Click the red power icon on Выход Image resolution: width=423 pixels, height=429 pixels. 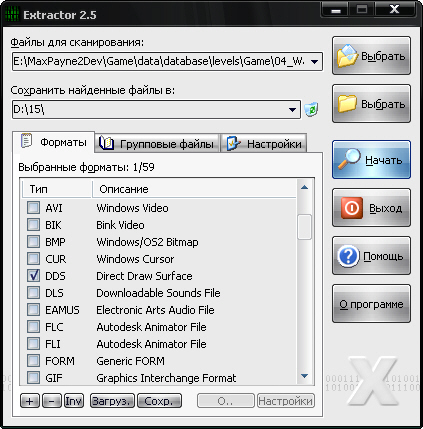click(352, 208)
